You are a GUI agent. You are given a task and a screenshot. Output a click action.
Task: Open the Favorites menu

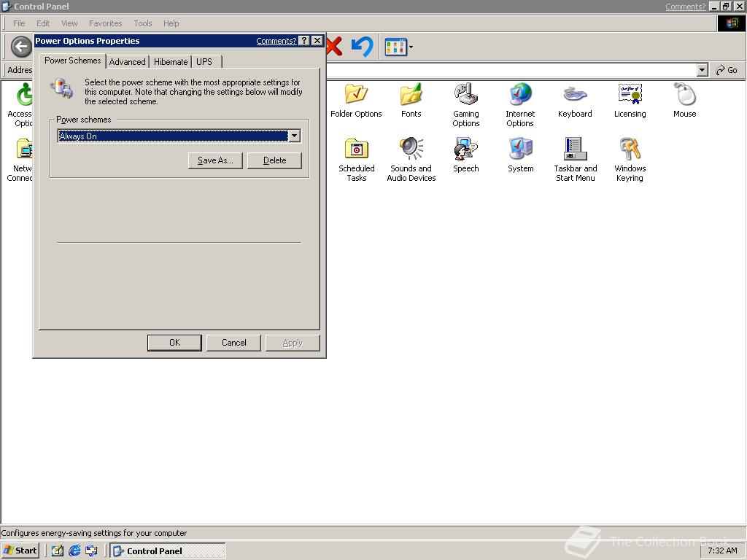coord(105,23)
